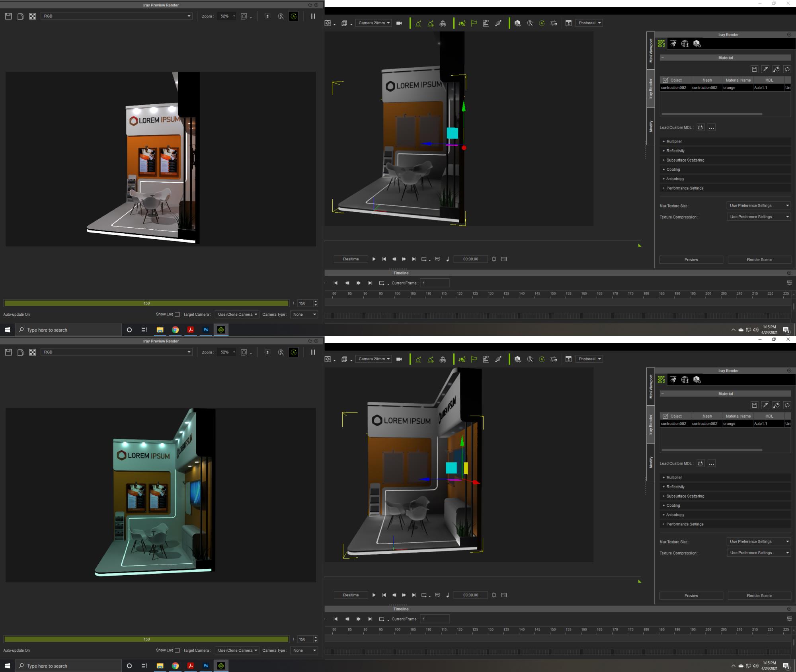The width and height of the screenshot is (796, 672).
Task: Switch to the Modify side tab in the bottom screenshot
Action: [x=651, y=463]
